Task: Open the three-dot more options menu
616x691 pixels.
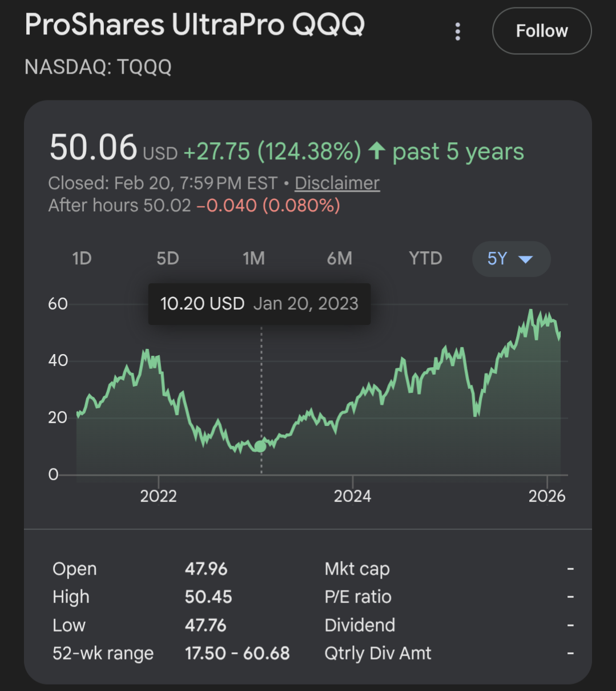Action: 457,31
